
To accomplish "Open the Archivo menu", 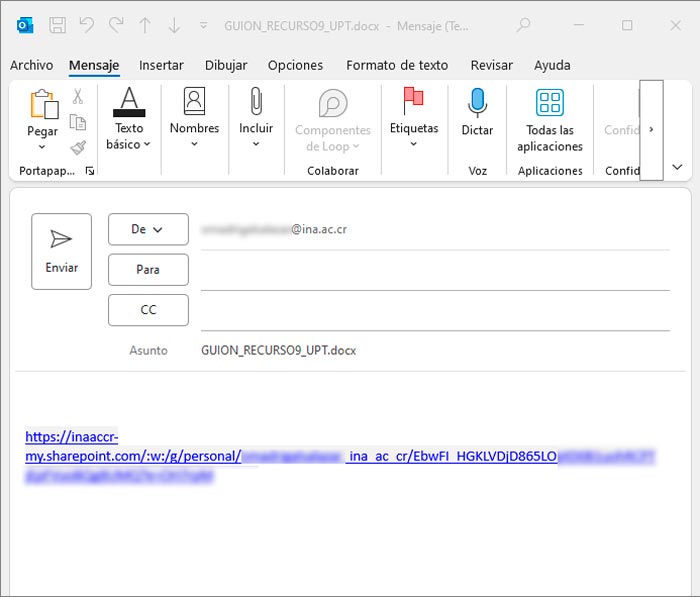I will [31, 65].
